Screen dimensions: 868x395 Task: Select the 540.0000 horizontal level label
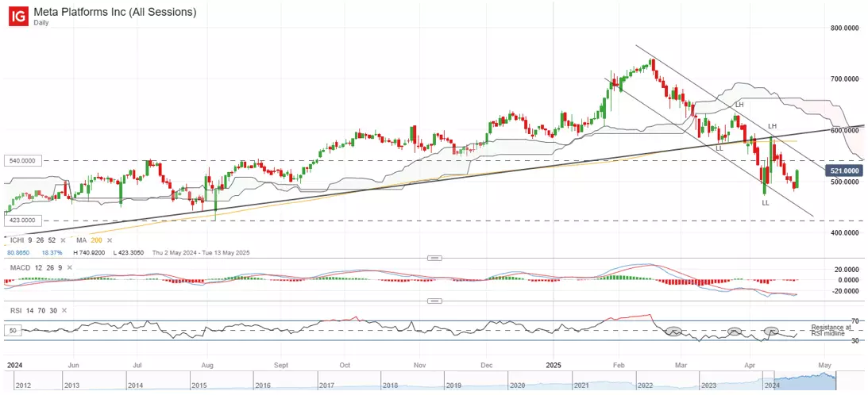coord(21,161)
